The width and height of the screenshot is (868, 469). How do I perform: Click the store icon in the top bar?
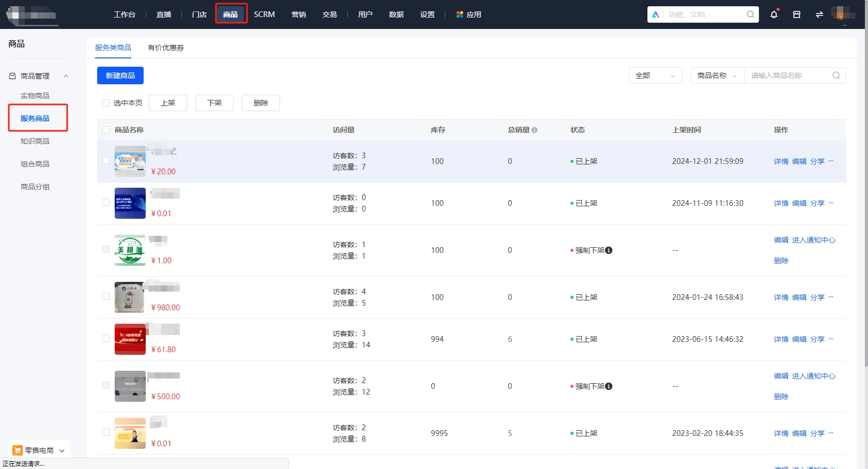796,14
